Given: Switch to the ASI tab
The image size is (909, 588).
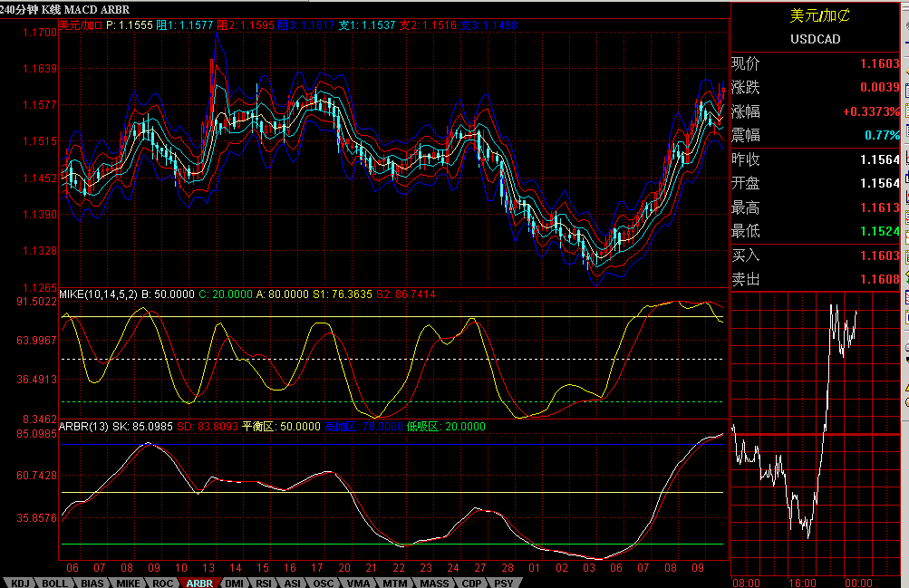Looking at the screenshot, I should tap(293, 583).
